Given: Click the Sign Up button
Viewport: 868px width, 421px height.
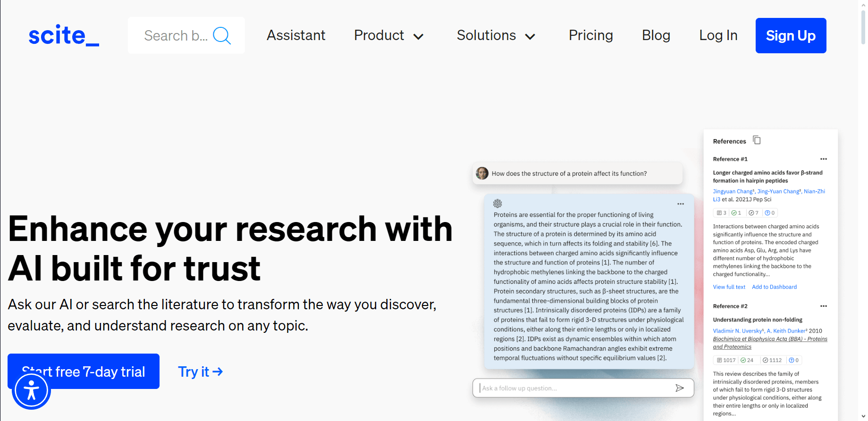Looking at the screenshot, I should pos(791,35).
